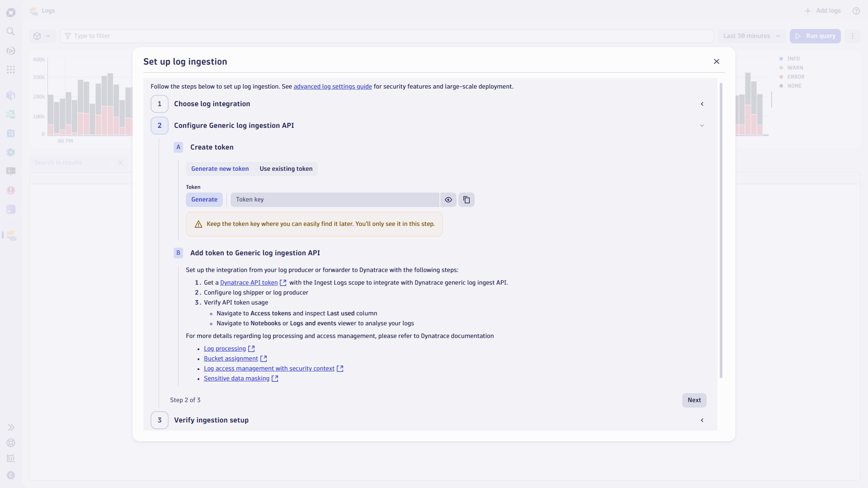Expand step 1 Choose log integration

702,104
